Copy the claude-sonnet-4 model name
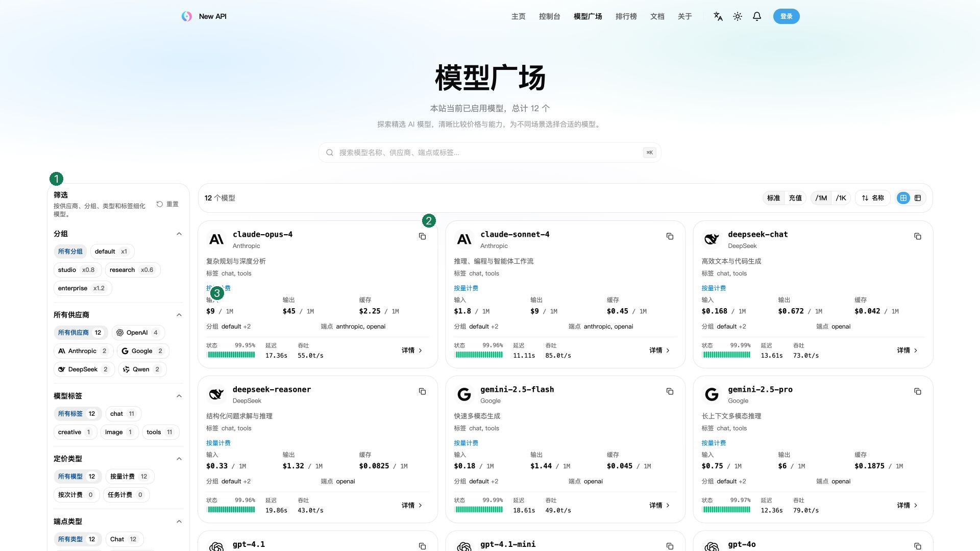Viewport: 980px width, 551px height. click(x=670, y=236)
